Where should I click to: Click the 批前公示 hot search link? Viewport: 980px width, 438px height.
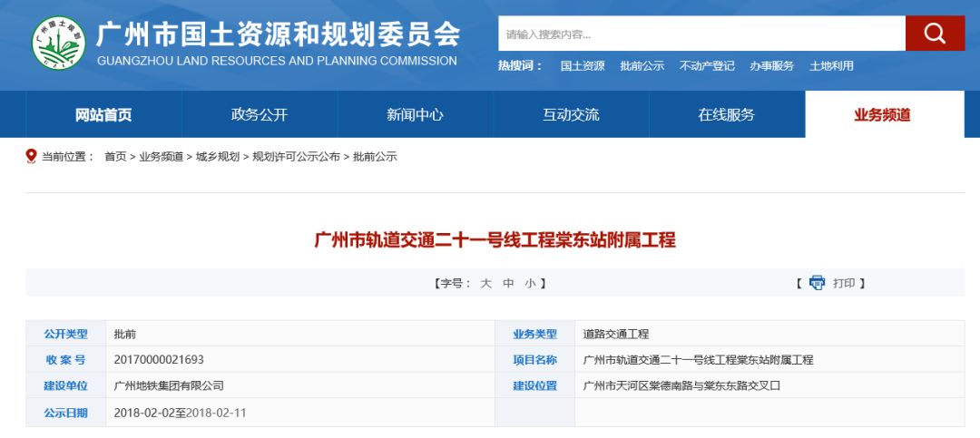642,66
